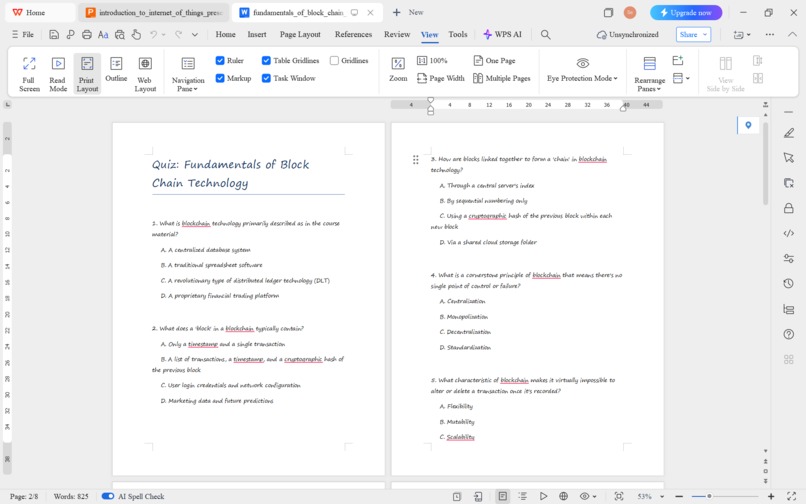Open the Tools ribbon tab
Screen dimensions: 806x504
click(457, 34)
